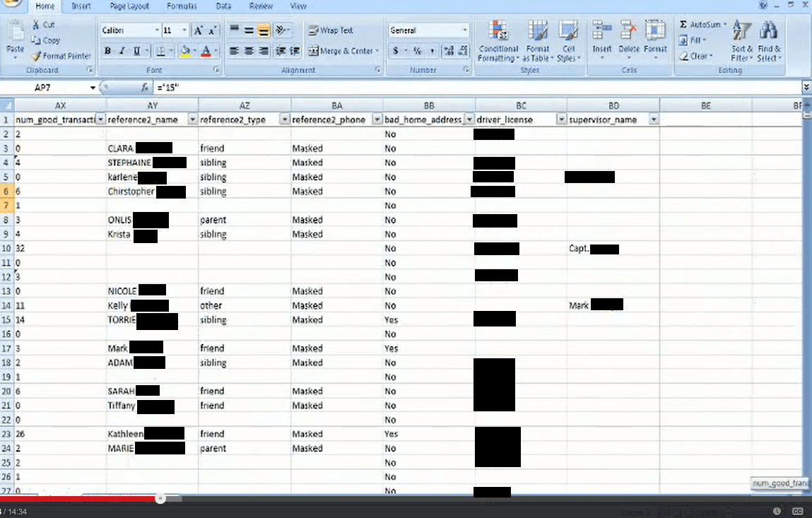
Task: Toggle bold formatting in Font group
Action: (x=107, y=51)
